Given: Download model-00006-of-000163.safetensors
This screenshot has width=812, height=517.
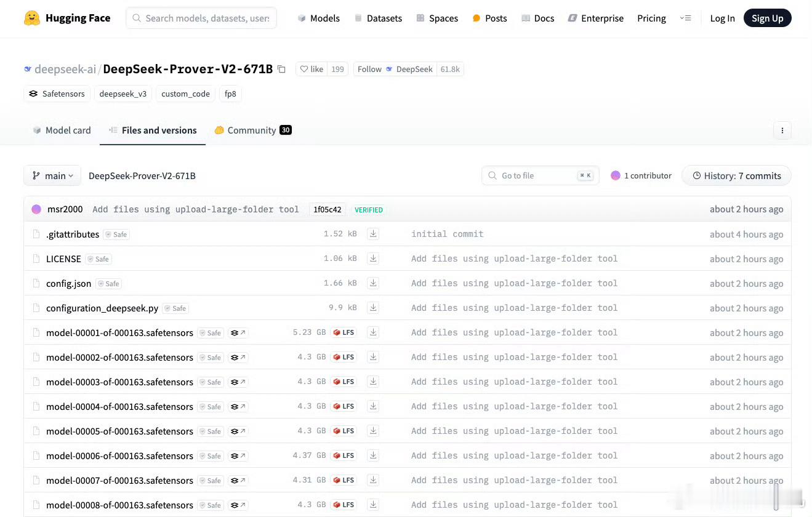Looking at the screenshot, I should 373,455.
